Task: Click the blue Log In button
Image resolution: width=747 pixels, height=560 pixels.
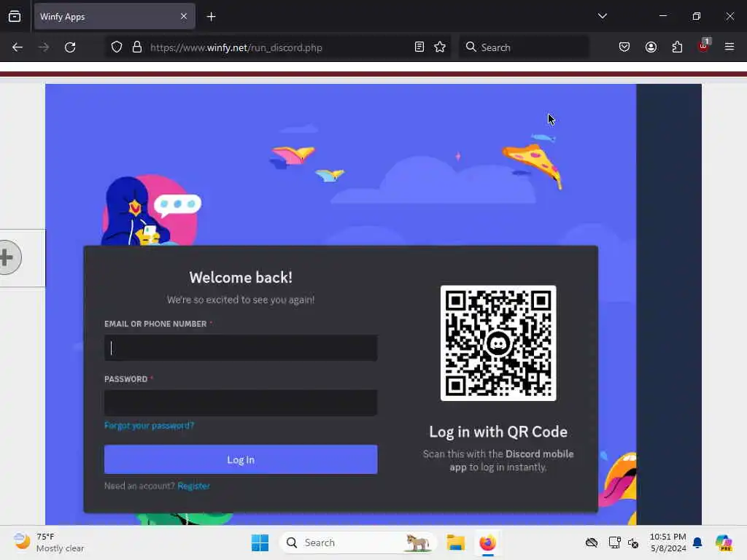Action: 241,459
